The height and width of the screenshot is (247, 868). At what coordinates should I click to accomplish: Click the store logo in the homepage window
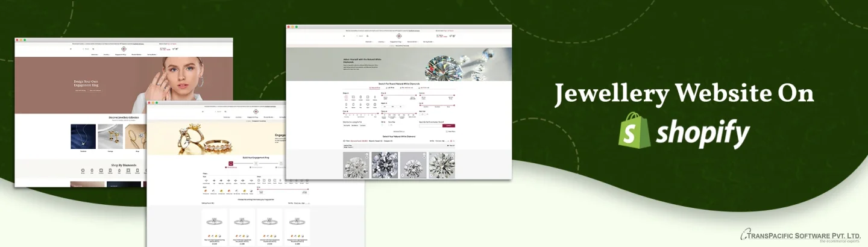point(124,49)
